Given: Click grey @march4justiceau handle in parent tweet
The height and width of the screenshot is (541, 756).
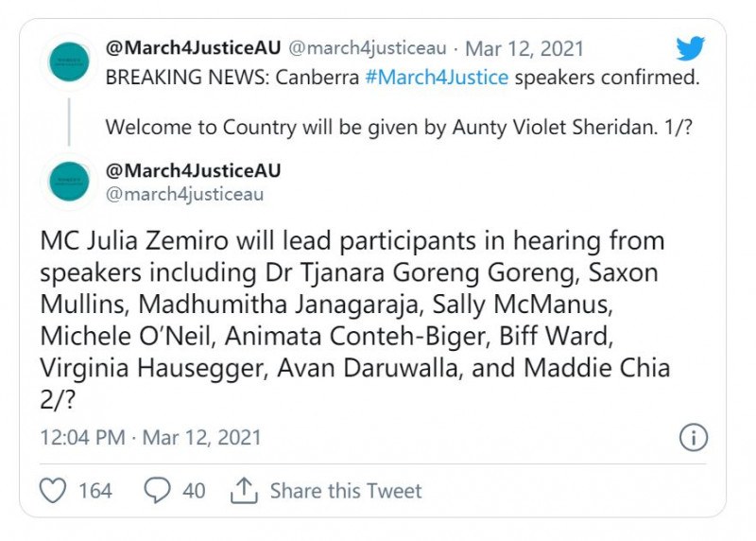Looking at the screenshot, I should pyautogui.click(x=368, y=48).
